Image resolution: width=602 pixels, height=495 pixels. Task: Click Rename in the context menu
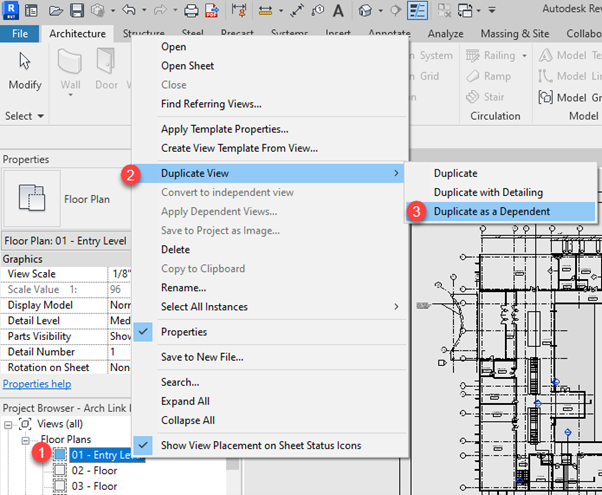[270, 288]
